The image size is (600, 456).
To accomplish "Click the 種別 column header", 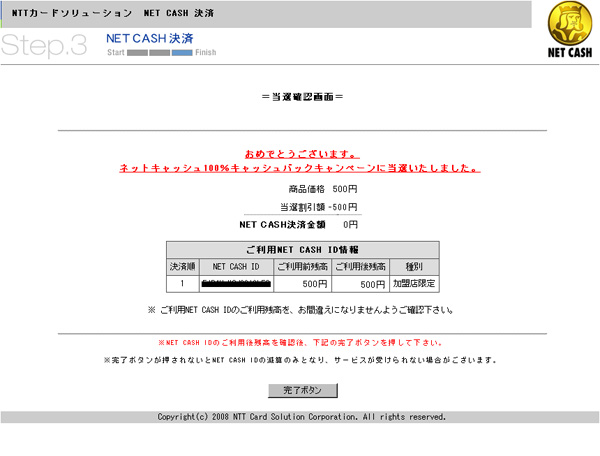I will coord(414,267).
